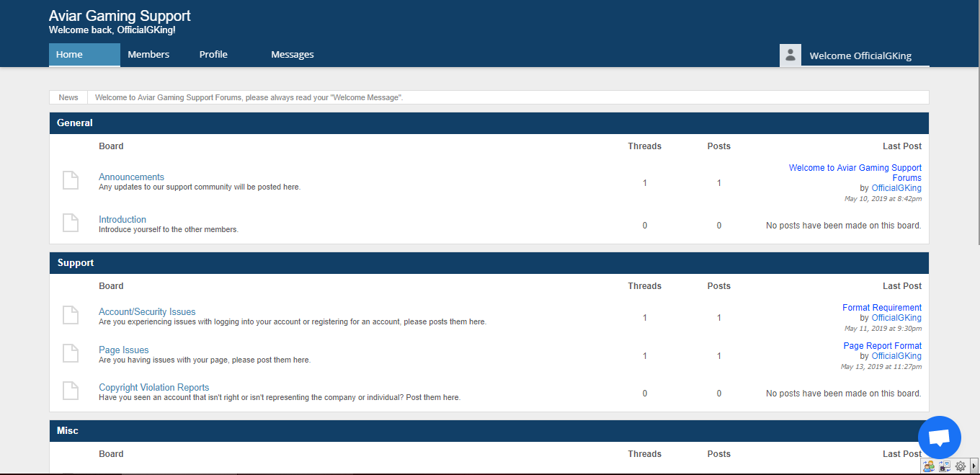Open the Account/Security Issues board
The height and width of the screenshot is (475, 980).
pos(147,311)
